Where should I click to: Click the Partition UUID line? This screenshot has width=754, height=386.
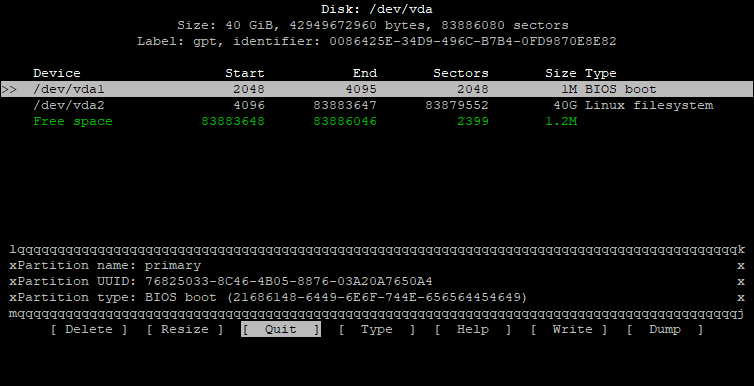click(x=225, y=281)
